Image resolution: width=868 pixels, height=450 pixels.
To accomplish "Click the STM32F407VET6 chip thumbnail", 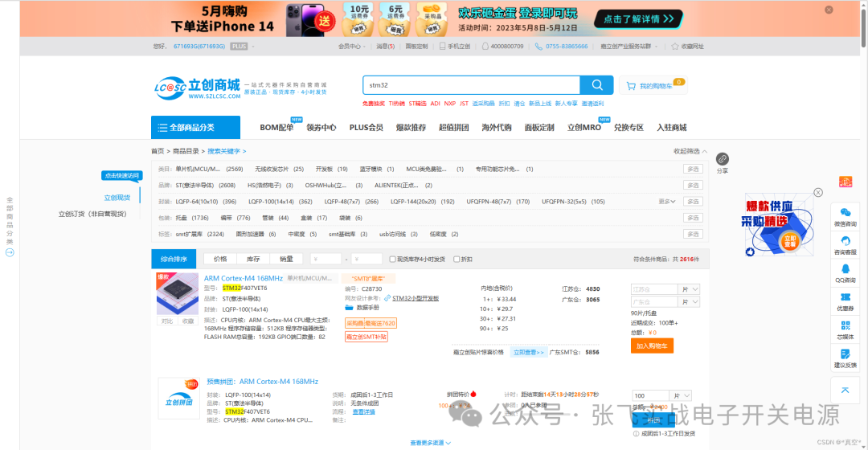I will pos(177,293).
